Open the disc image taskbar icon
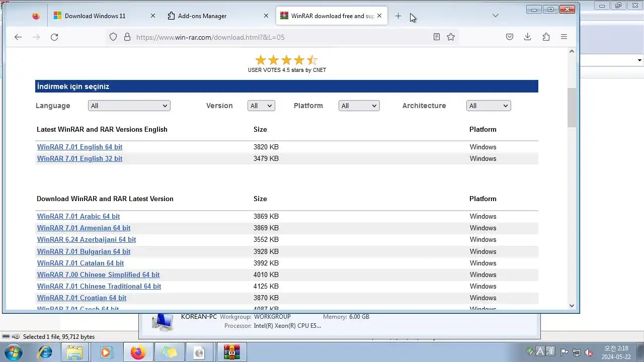Screen dimensions: 644x362 pos(200,352)
